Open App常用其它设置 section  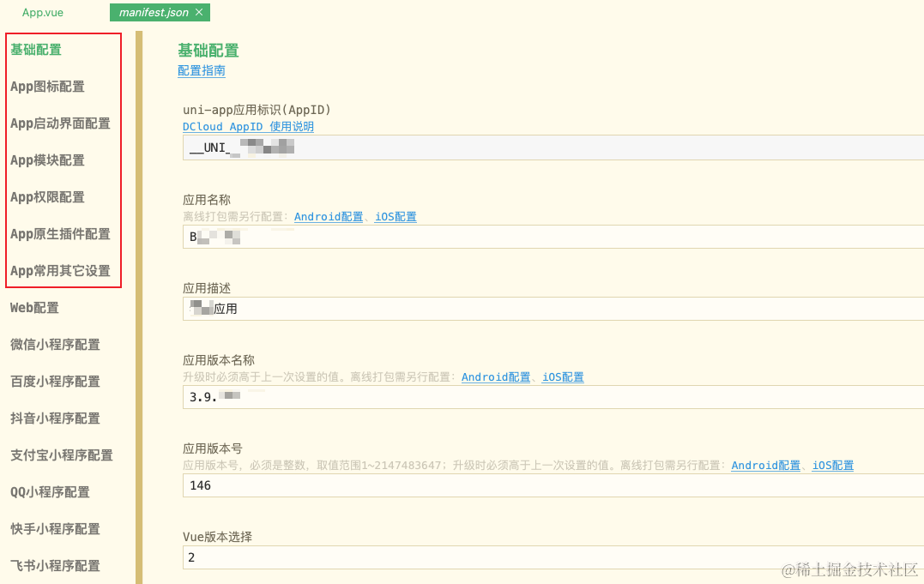pos(60,270)
